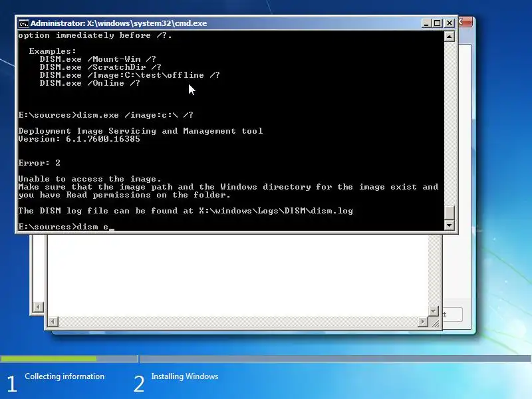This screenshot has height=399, width=532.
Task: Close the Administrator cmd.exe window
Action: [450, 23]
